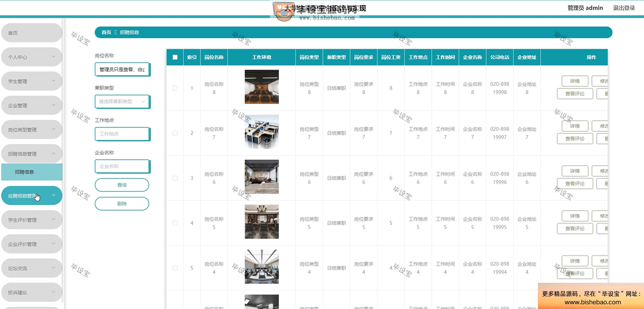
Task: Click the 删除 button under filters
Action: pos(122,204)
